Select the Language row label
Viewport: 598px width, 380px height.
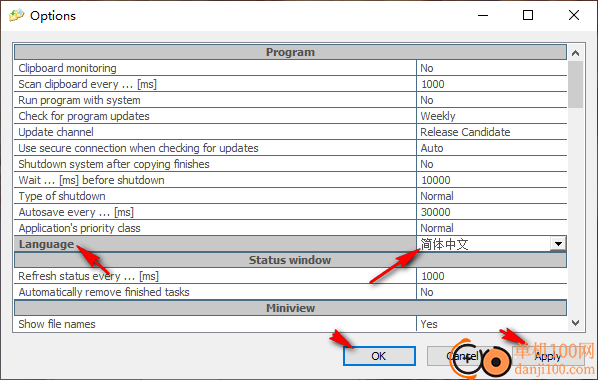pyautogui.click(x=215, y=244)
